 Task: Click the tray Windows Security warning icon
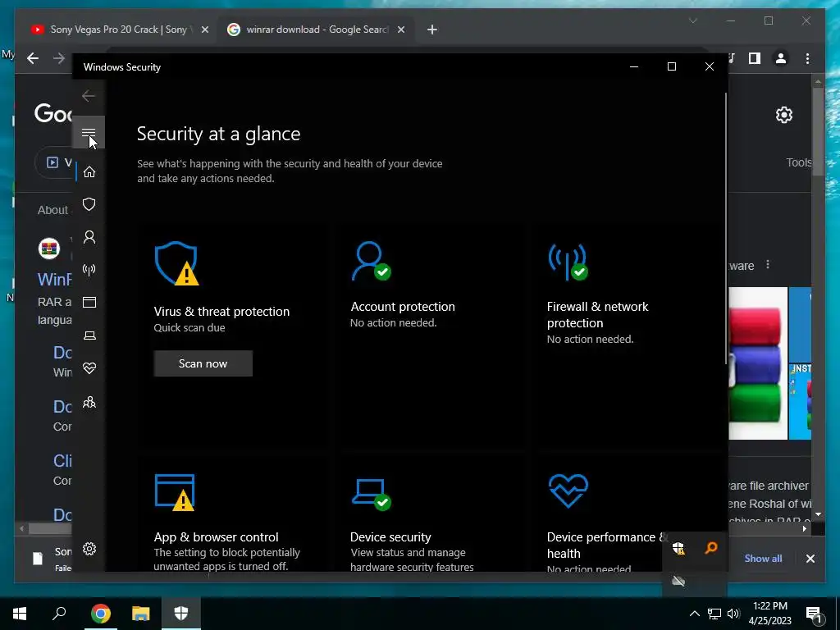[x=678, y=548]
